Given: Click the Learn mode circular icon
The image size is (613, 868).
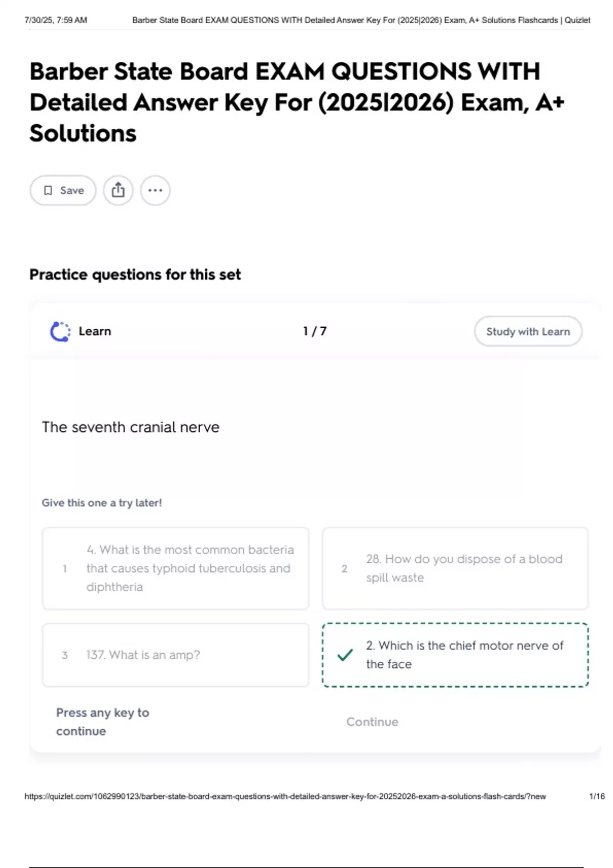Looking at the screenshot, I should (x=60, y=331).
